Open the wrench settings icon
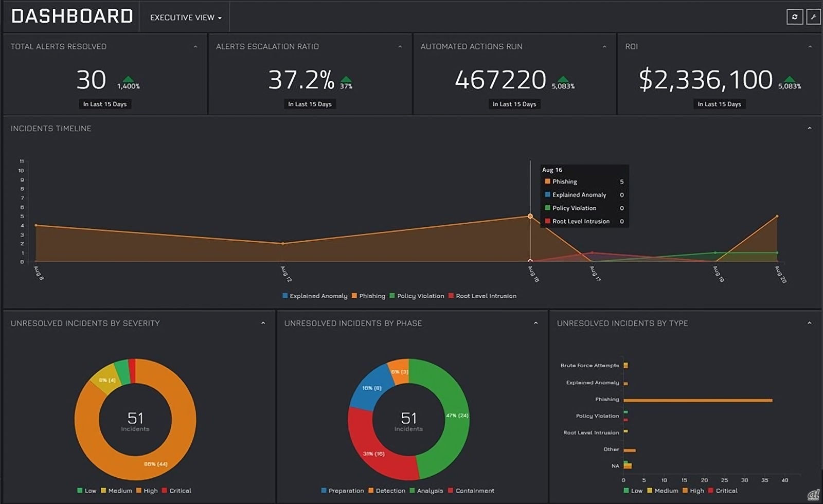The image size is (823, 504). 813,17
